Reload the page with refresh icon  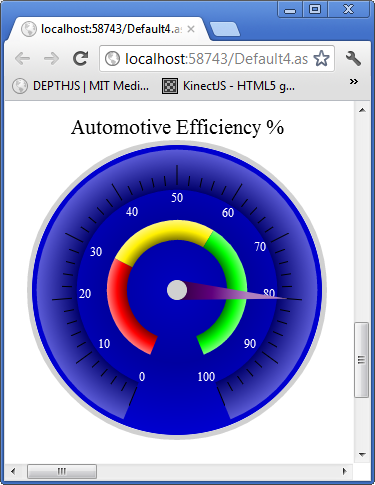(x=81, y=58)
